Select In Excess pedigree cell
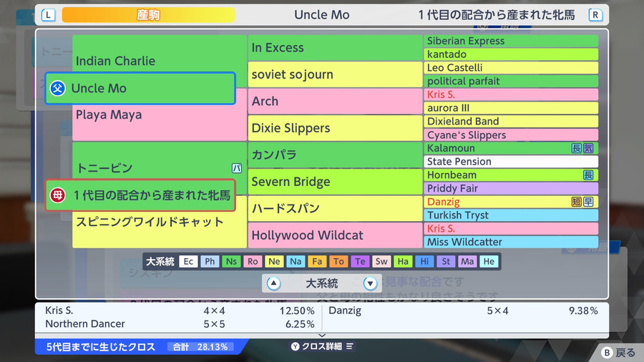The height and width of the screenshot is (362, 644). coord(335,48)
